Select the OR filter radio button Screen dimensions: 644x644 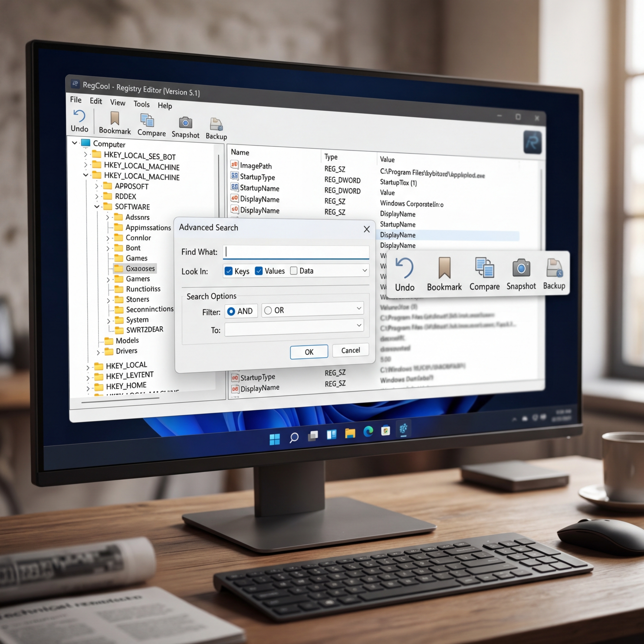click(268, 311)
